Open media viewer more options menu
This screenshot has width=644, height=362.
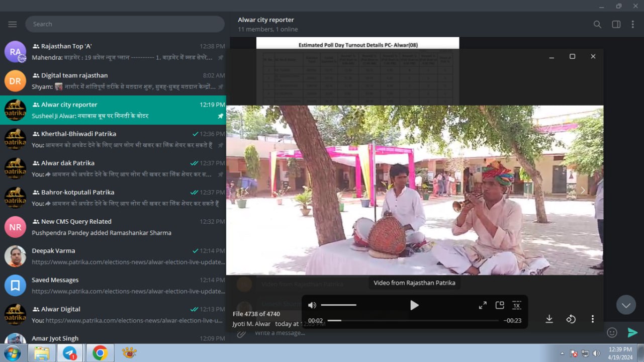(x=593, y=319)
